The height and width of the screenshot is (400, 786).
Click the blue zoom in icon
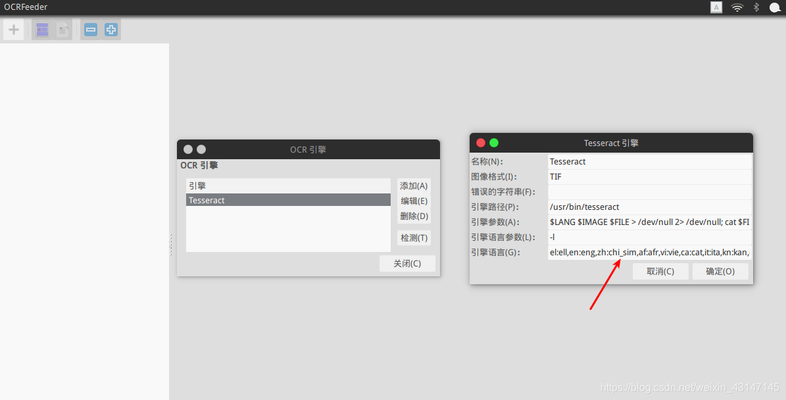point(111,30)
